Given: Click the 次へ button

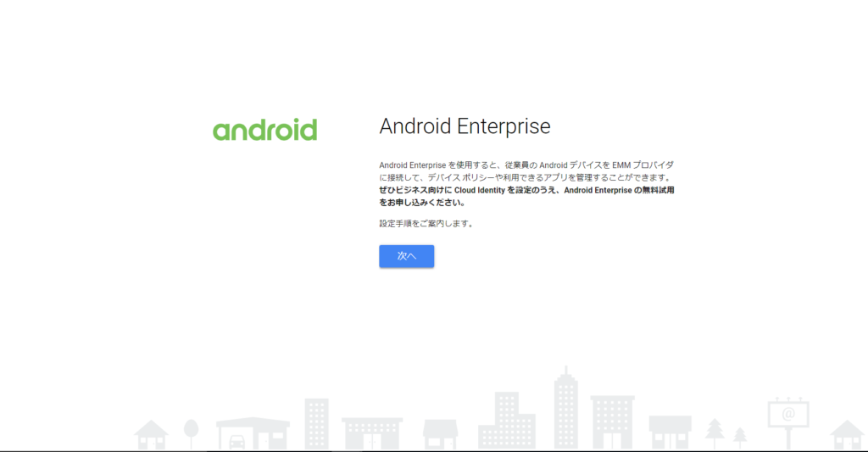Looking at the screenshot, I should [406, 256].
